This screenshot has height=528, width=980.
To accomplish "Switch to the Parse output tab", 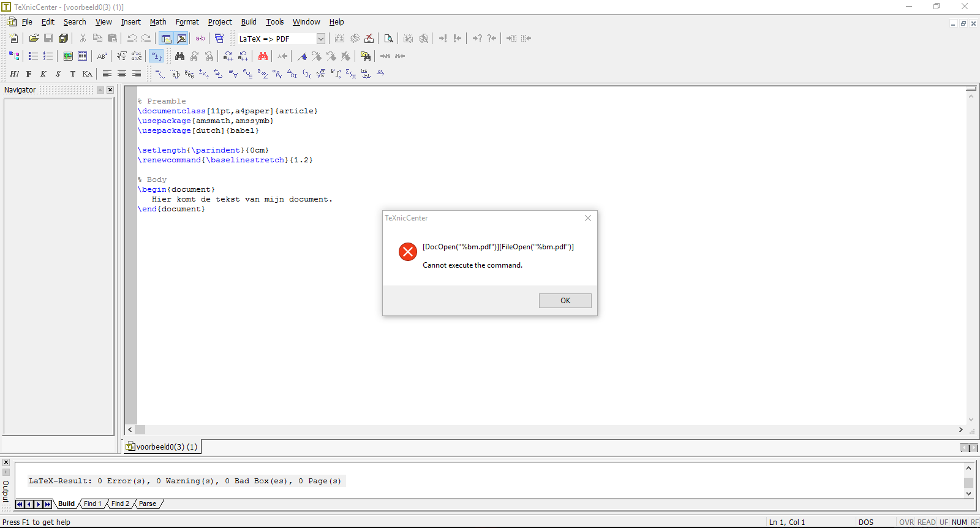I will 148,503.
